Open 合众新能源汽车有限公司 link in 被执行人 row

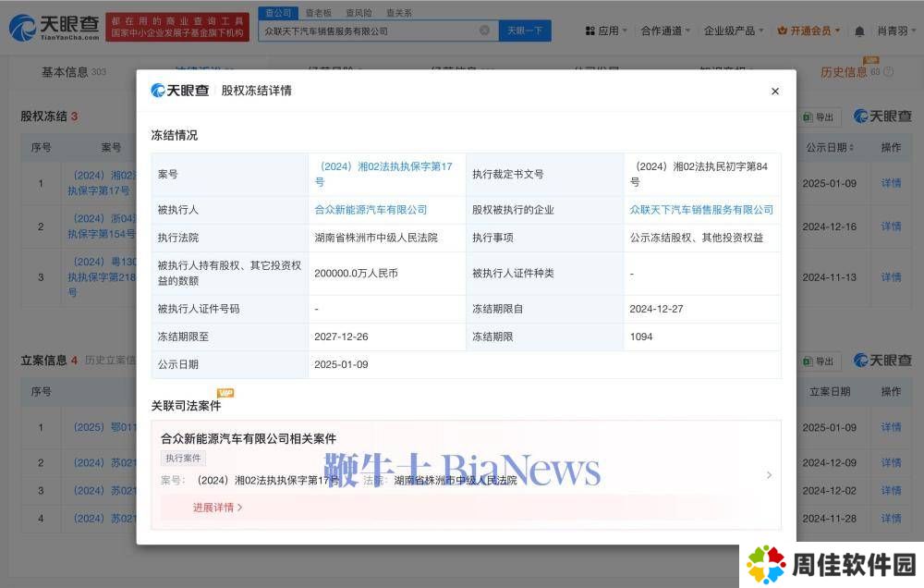[x=371, y=209]
